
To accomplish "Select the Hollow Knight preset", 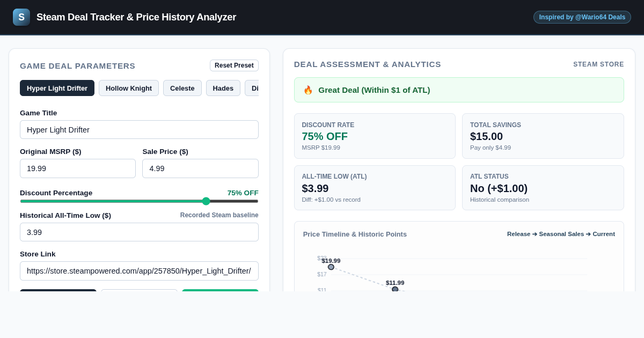I will (129, 88).
